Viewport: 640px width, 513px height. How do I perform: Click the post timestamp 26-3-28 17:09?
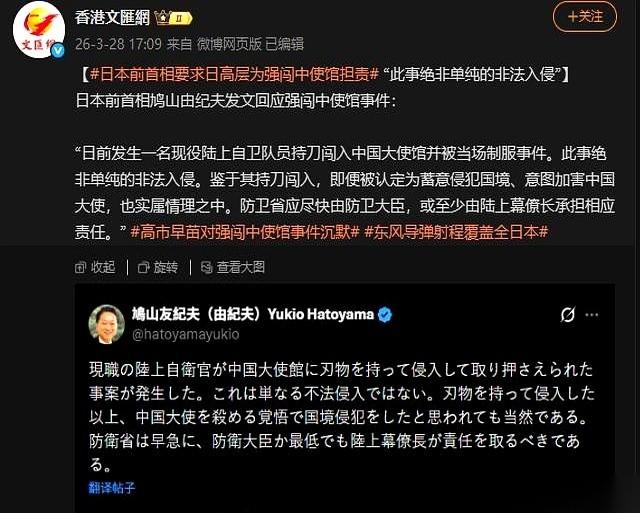(x=118, y=44)
